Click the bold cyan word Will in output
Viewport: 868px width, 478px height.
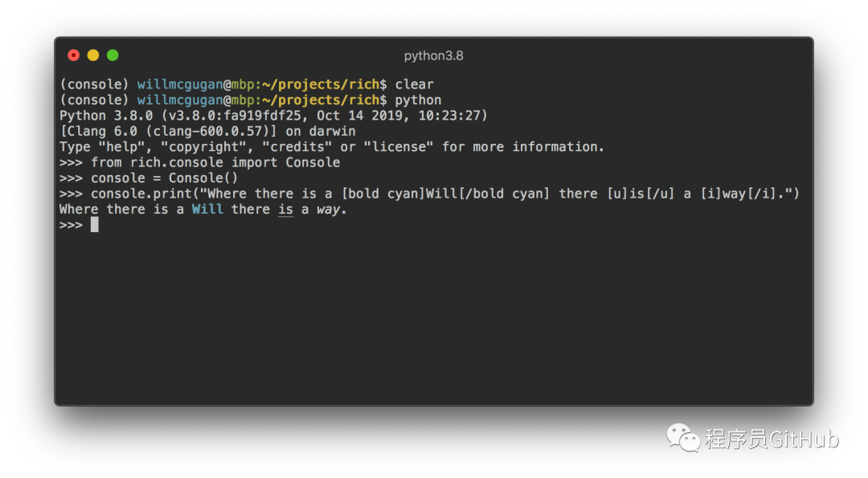coord(207,209)
